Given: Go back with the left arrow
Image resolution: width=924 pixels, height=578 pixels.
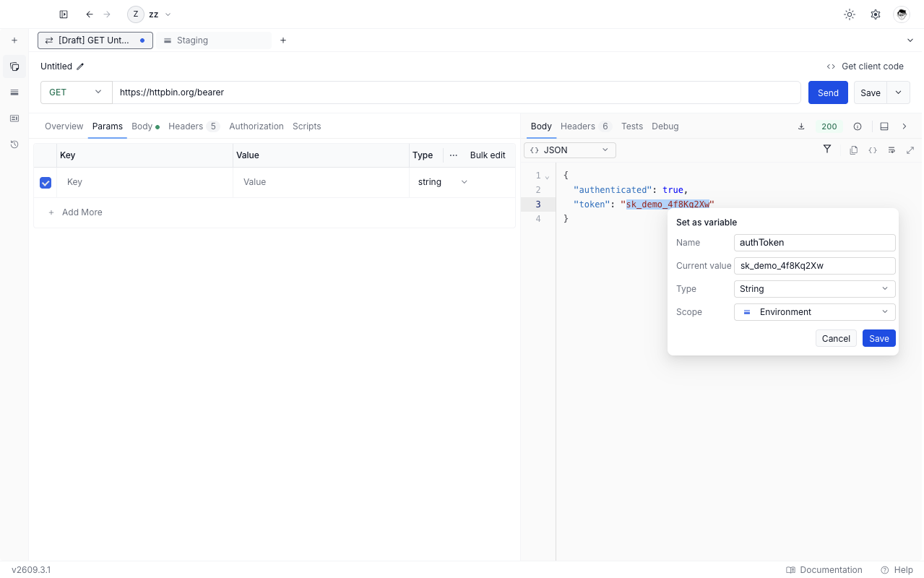Looking at the screenshot, I should (90, 14).
